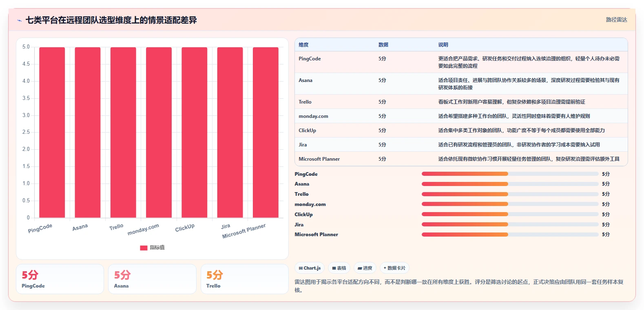Open the Asana 5分 data card

[x=152, y=279]
